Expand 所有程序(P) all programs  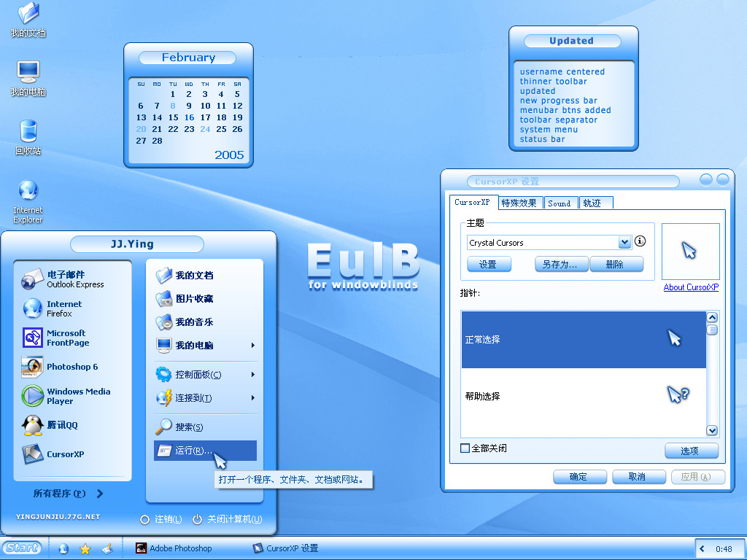(x=68, y=494)
